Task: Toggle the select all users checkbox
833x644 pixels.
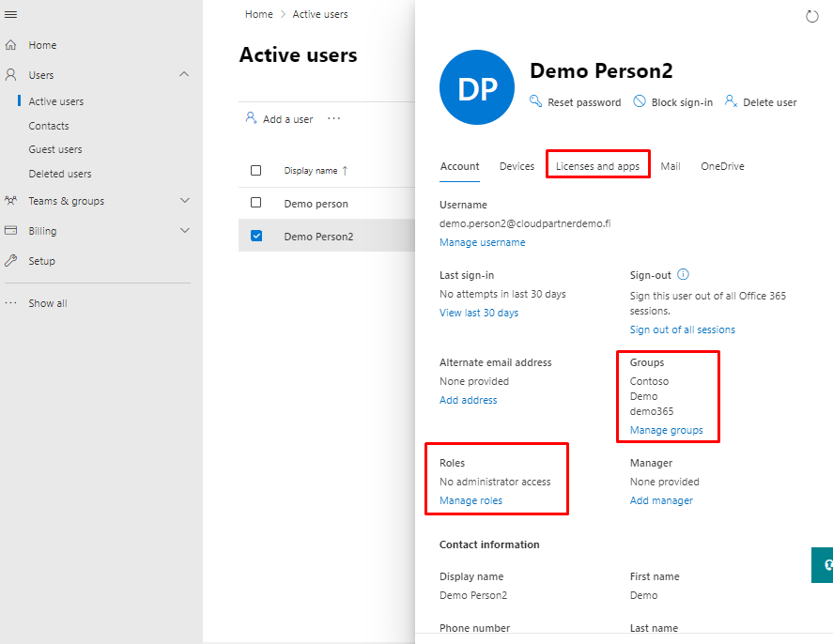Action: pyautogui.click(x=256, y=171)
